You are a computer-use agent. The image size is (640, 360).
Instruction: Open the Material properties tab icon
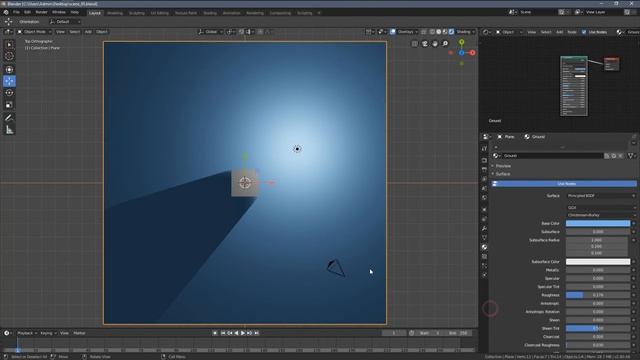484,247
